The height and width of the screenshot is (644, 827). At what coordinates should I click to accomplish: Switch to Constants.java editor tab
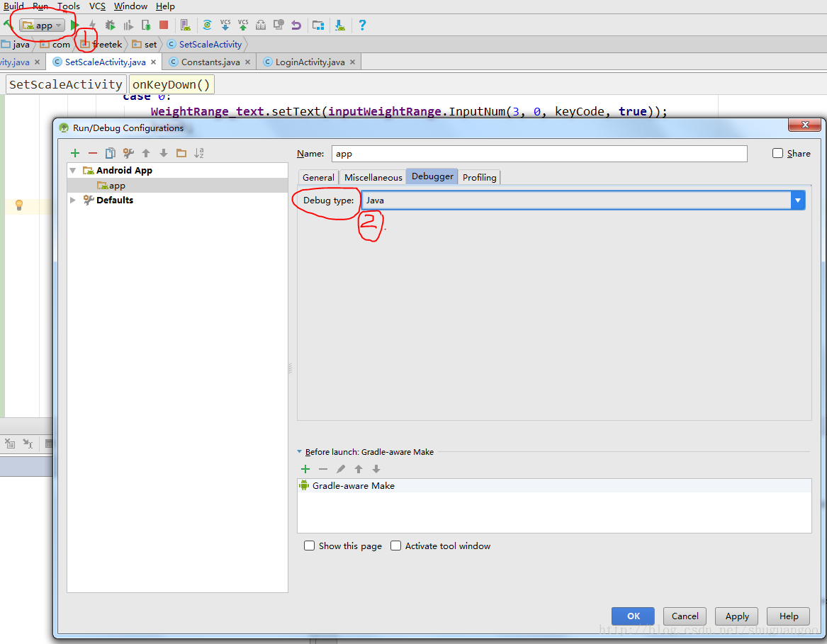pyautogui.click(x=210, y=62)
